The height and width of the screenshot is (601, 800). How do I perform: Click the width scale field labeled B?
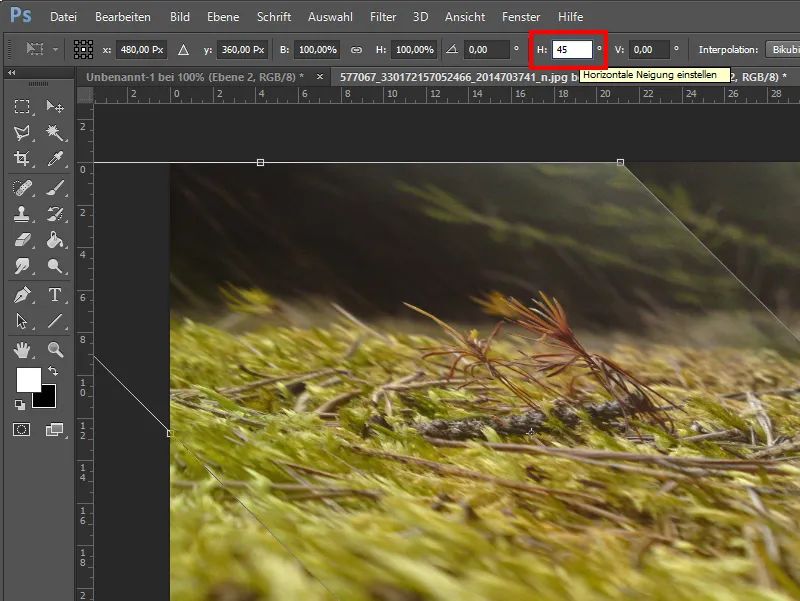pyautogui.click(x=317, y=49)
